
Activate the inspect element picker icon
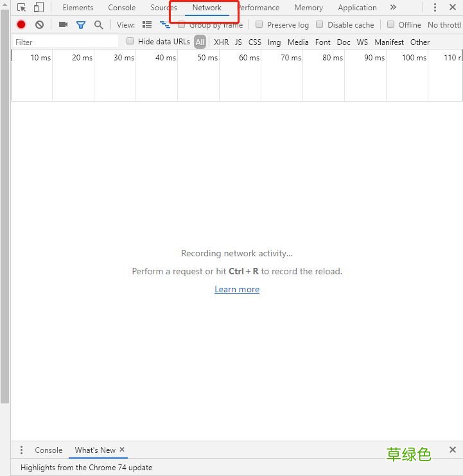pos(21,7)
